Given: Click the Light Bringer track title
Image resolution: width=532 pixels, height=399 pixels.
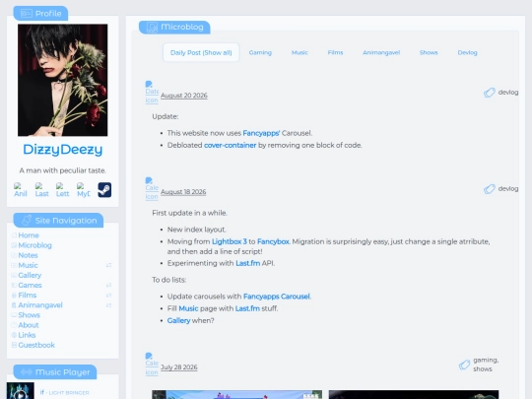Looking at the screenshot, I should (64, 392).
